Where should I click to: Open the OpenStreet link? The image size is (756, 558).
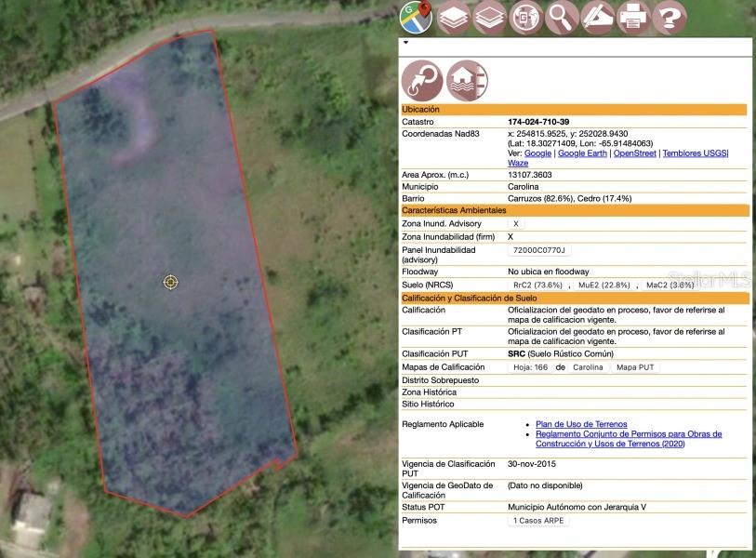click(x=635, y=153)
